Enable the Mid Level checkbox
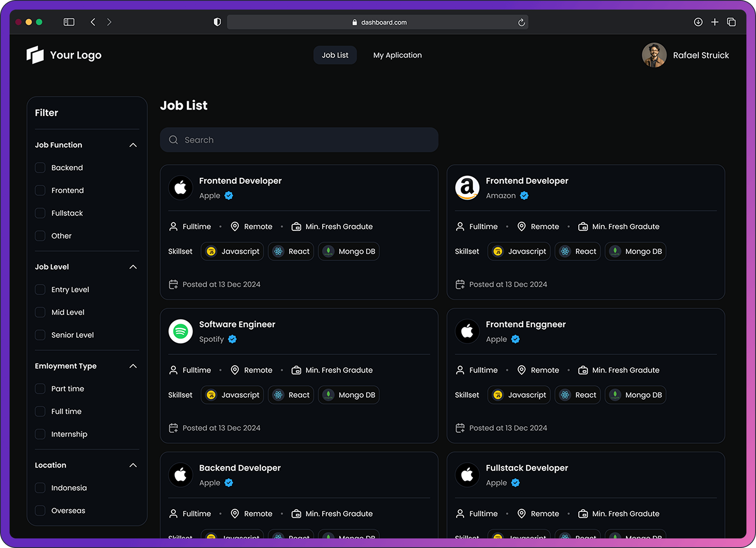Image resolution: width=756 pixels, height=548 pixels. click(40, 312)
